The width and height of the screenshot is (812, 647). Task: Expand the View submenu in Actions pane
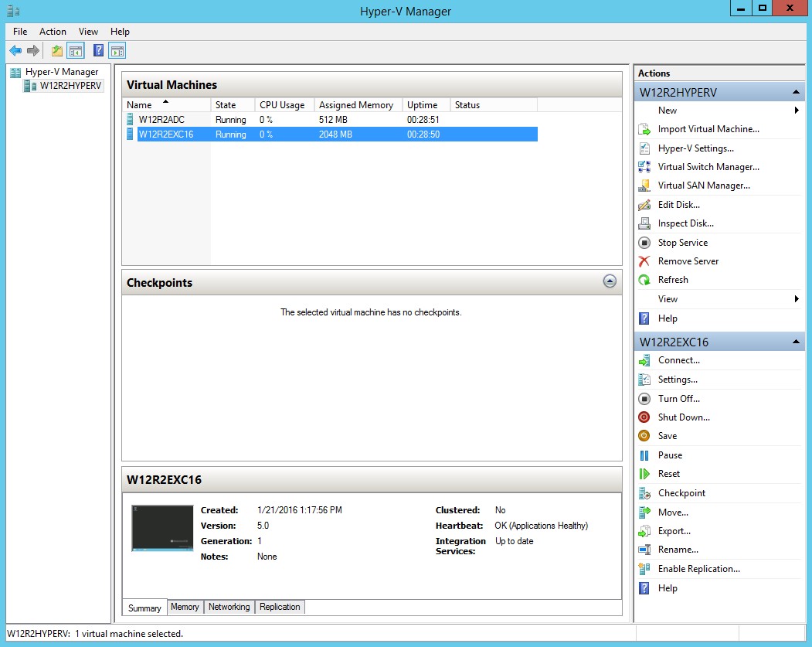click(x=797, y=299)
